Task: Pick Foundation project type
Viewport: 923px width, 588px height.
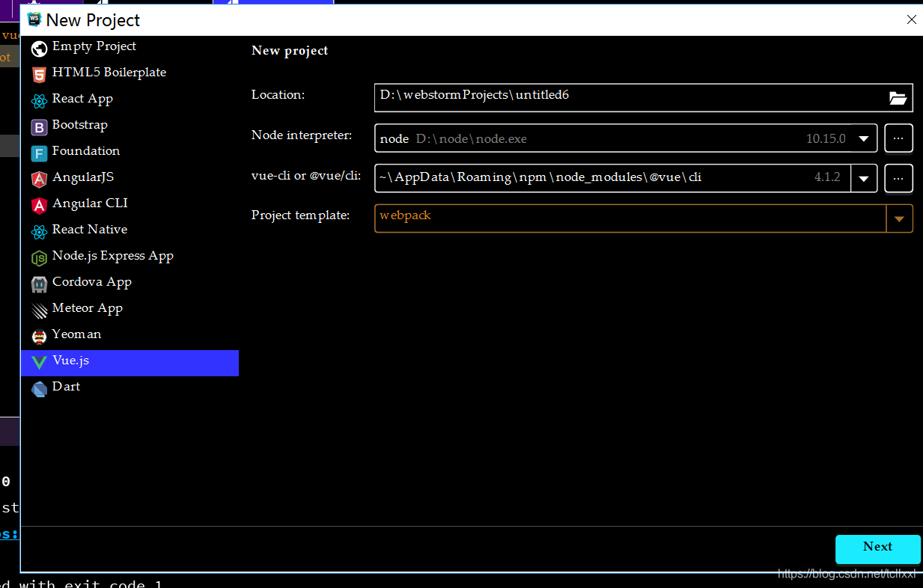Action: pos(130,152)
